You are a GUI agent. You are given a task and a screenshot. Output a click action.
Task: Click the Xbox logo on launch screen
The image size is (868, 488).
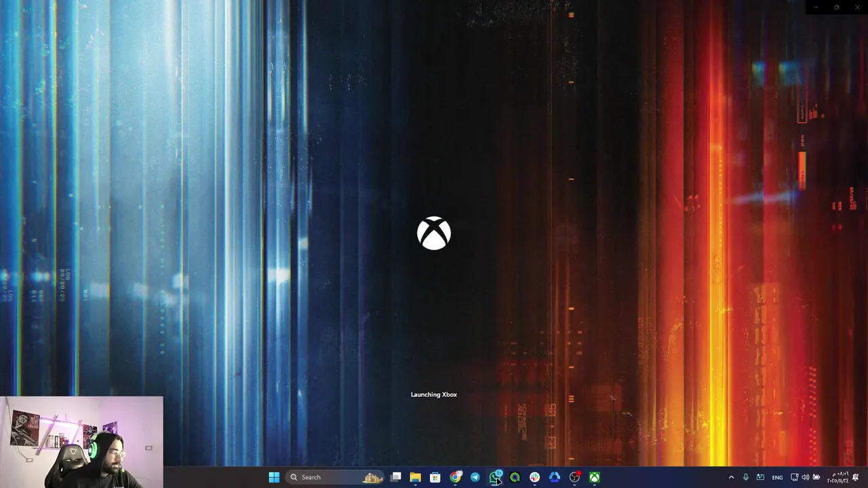434,233
